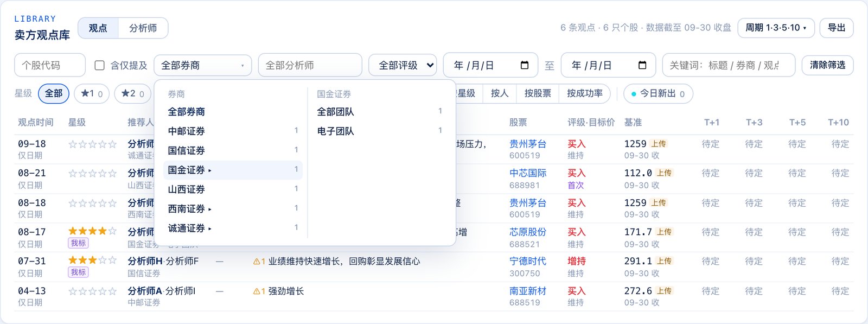Click 上传 tag beside 171.7
The image size is (868, 324).
tap(664, 232)
